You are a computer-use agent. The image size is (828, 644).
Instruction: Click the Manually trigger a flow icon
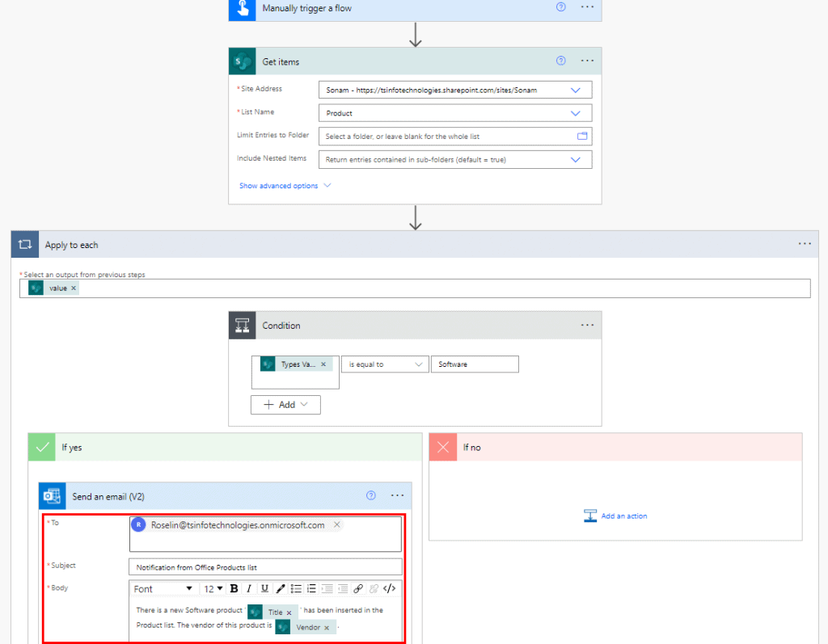243,9
